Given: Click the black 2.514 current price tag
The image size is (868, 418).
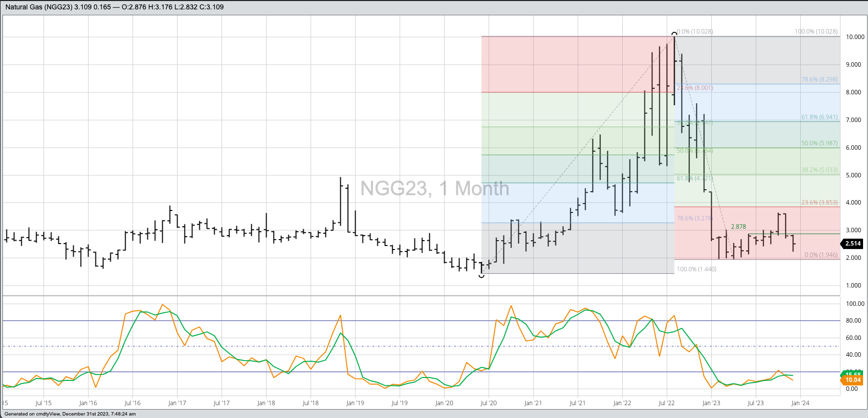Looking at the screenshot, I should pyautogui.click(x=852, y=244).
